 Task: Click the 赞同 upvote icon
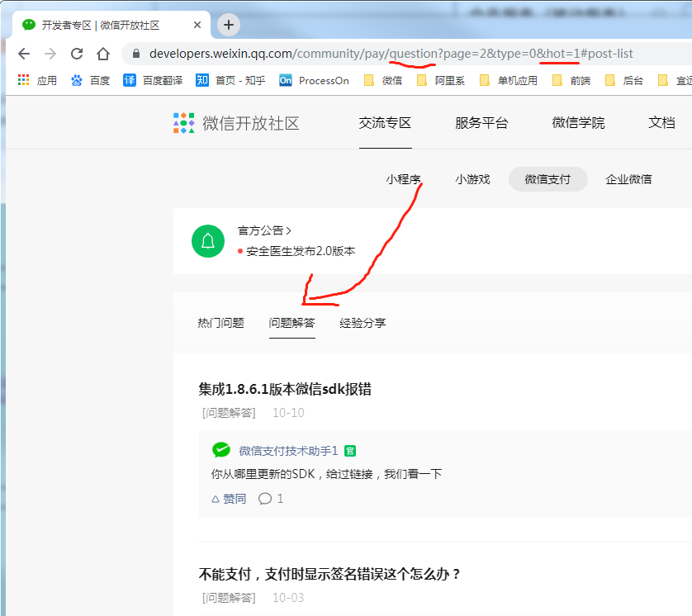point(216,499)
